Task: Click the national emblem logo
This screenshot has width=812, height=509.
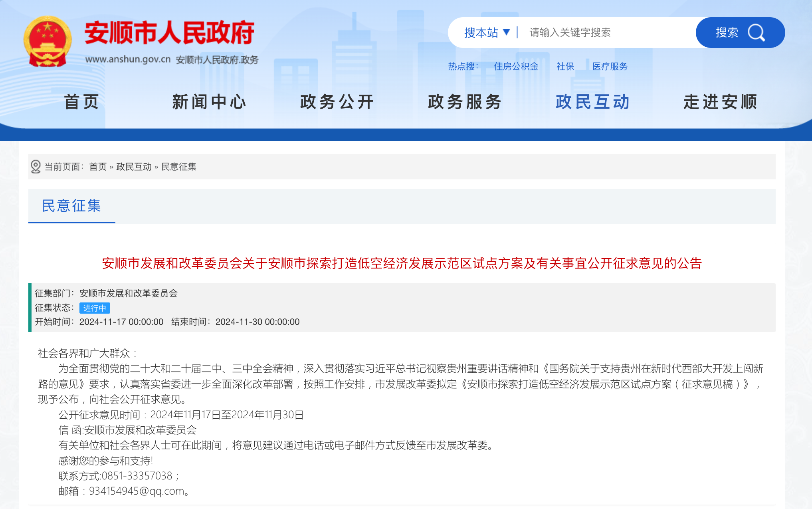Action: [48, 42]
